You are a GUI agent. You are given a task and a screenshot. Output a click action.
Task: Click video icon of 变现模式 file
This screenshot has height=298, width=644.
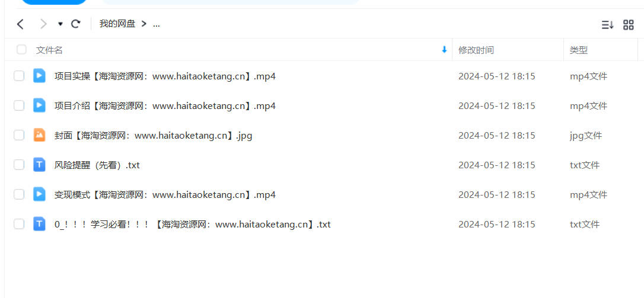pos(39,194)
